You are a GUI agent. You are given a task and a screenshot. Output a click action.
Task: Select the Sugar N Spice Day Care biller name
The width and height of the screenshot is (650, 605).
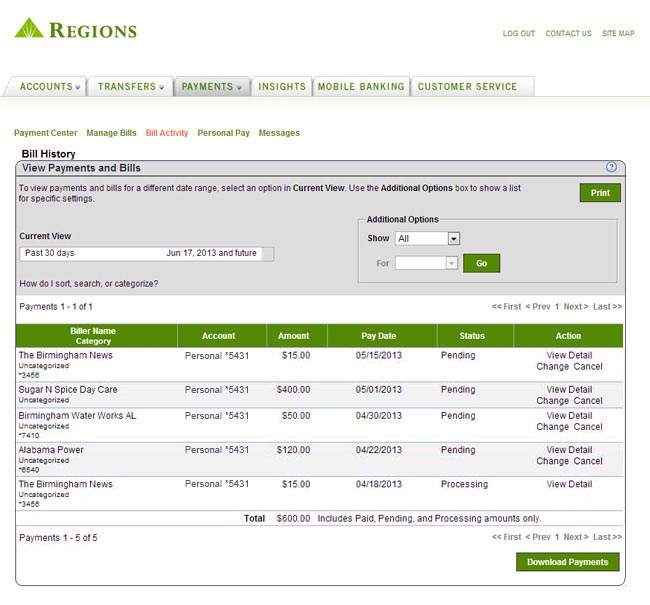click(68, 390)
